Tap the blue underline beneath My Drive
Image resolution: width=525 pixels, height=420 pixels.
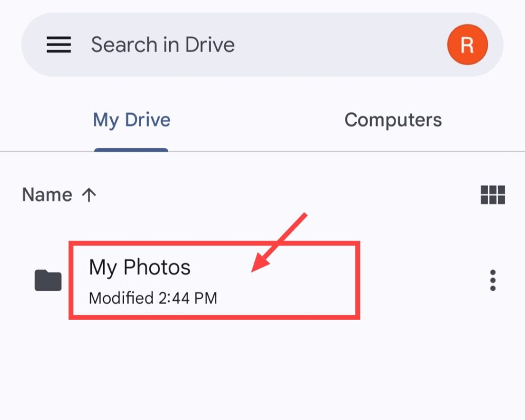(x=131, y=150)
